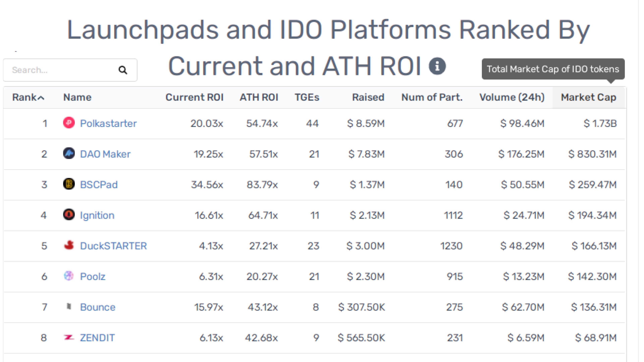This screenshot has height=362, width=644.
Task: Sort by ATH ROI column header
Action: (259, 97)
